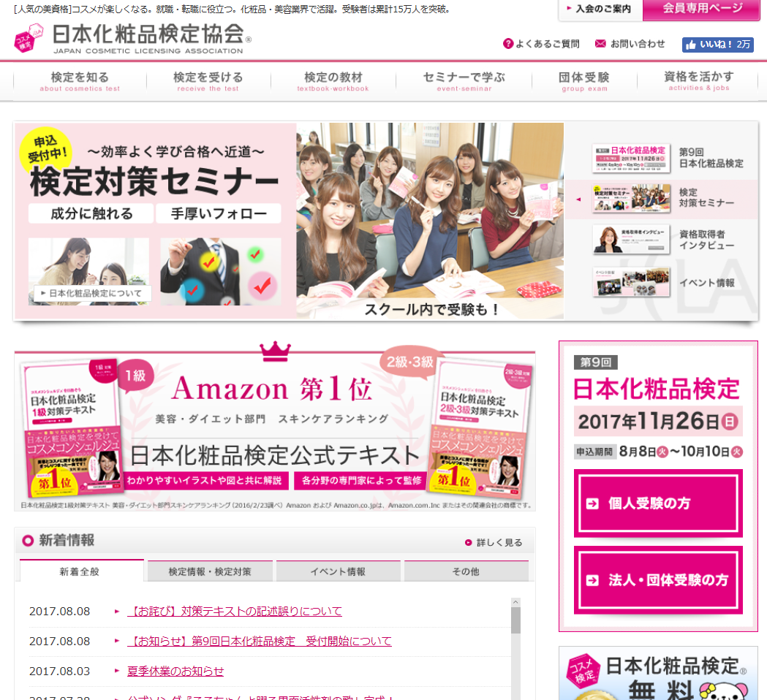Click the pink crown icon above Amazon banner
Viewport: 767px width, 700px height.
275,351
